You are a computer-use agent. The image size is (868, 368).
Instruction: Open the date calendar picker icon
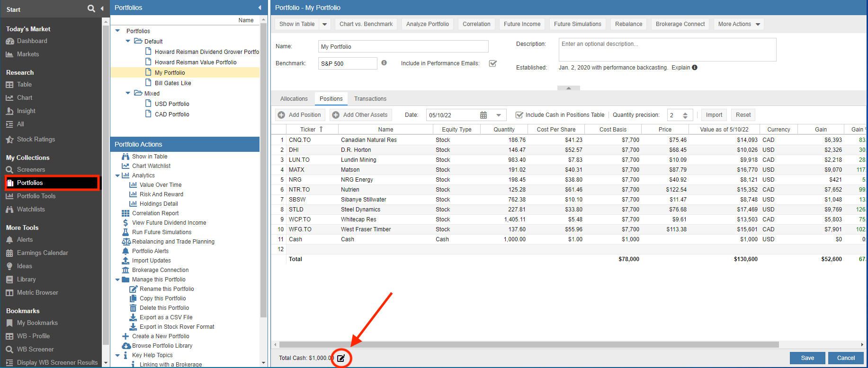(x=483, y=115)
